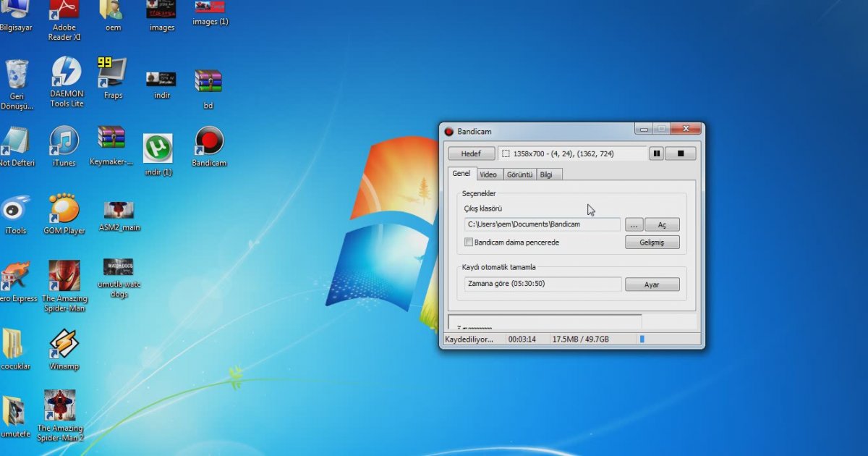Click the output folder path field
This screenshot has width=868, height=456.
coord(542,224)
